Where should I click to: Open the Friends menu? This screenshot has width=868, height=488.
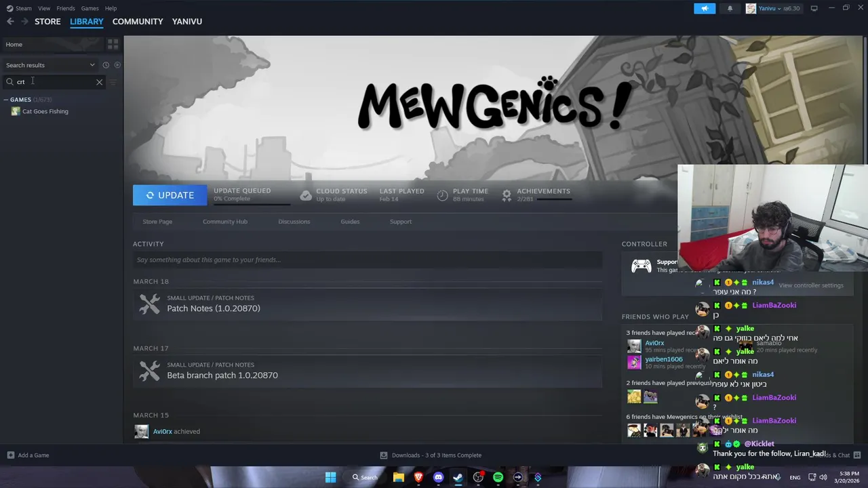pyautogui.click(x=66, y=8)
